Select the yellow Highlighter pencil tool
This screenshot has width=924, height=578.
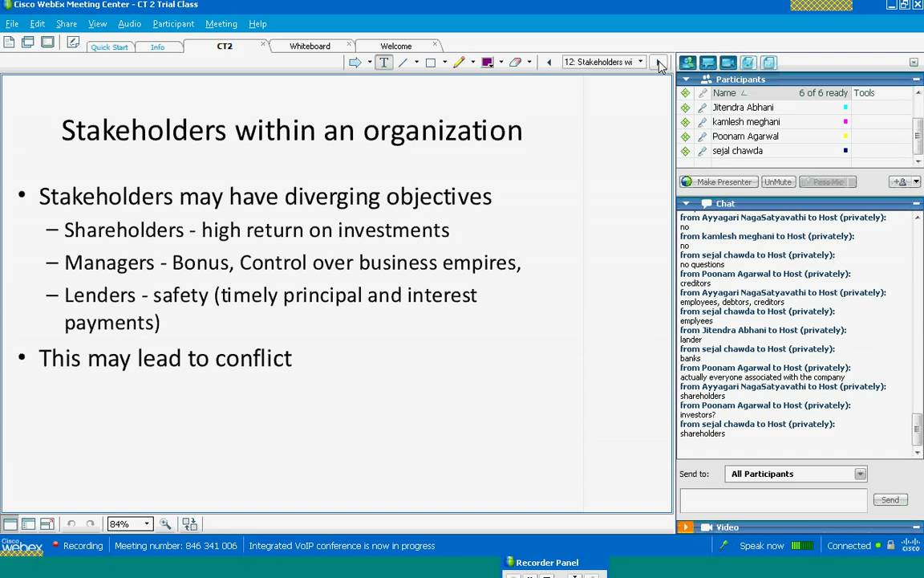[459, 62]
